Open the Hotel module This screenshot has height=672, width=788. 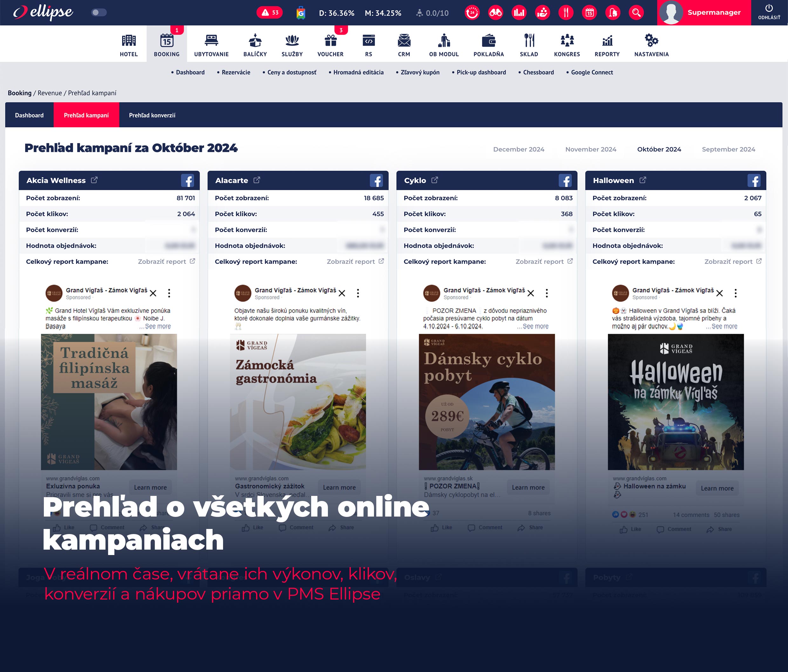129,45
